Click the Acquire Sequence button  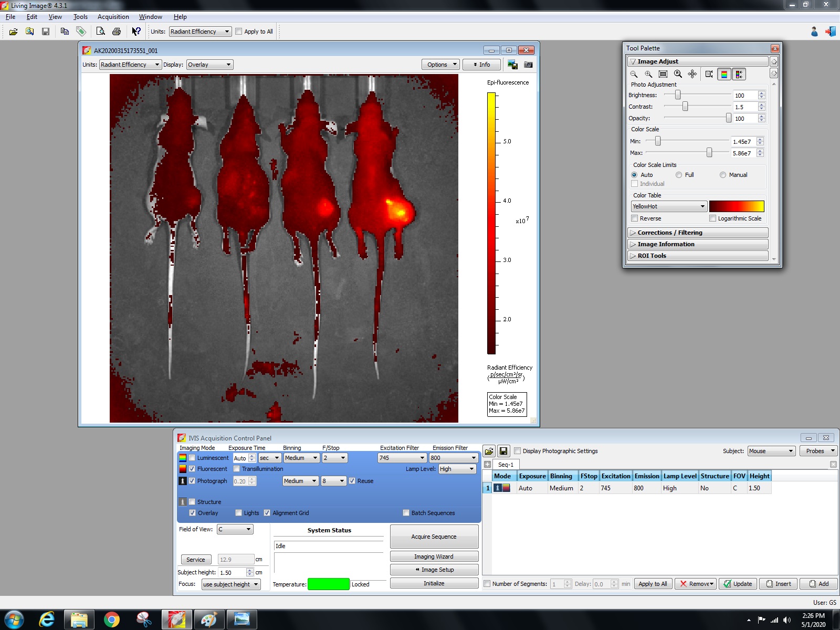434,537
